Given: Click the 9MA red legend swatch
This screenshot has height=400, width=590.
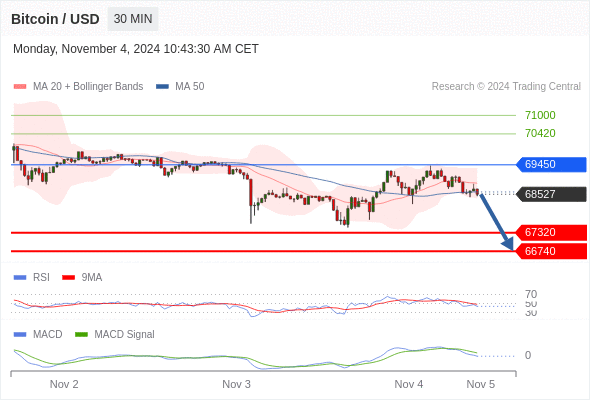Looking at the screenshot, I should (x=68, y=278).
